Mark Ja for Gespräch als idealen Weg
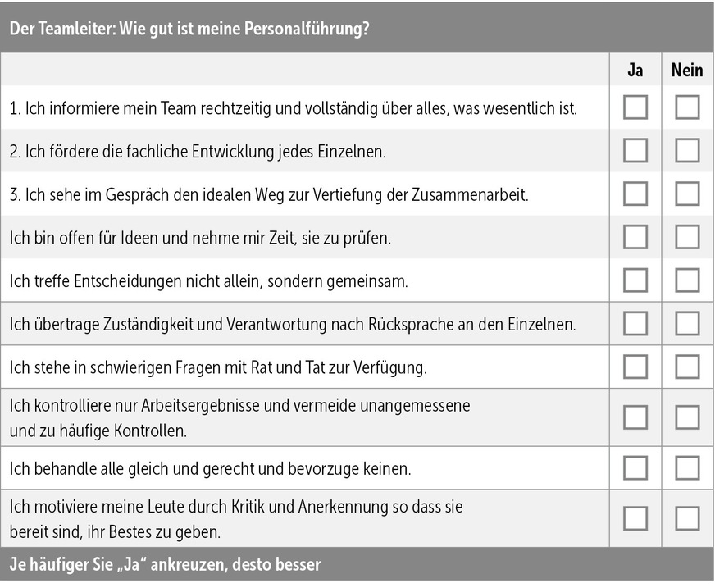This screenshot has height=588, width=715. point(635,194)
